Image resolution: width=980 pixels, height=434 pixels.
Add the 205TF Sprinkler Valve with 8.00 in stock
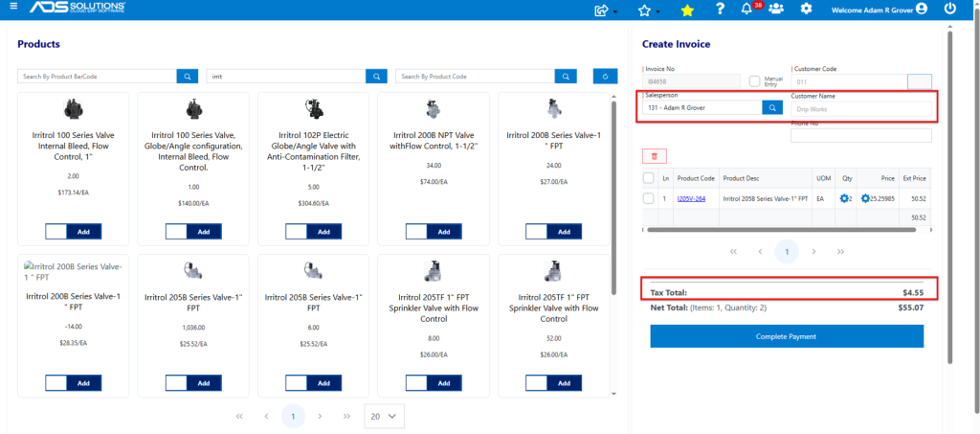pos(444,382)
